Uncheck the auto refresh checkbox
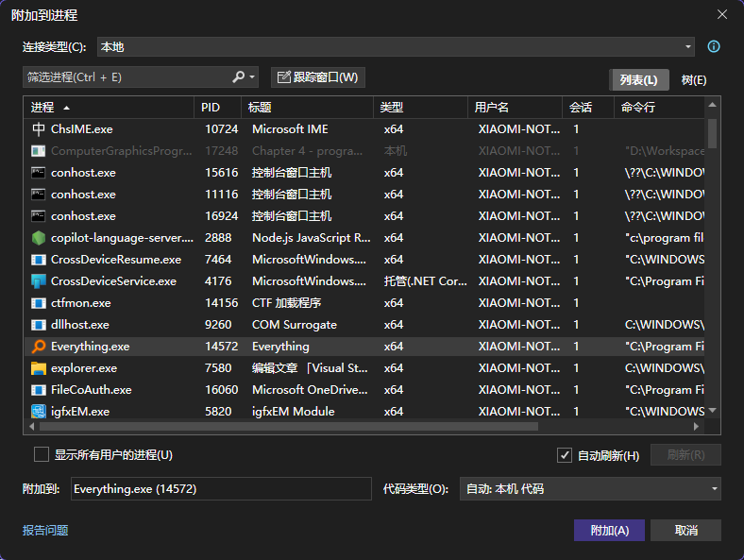The image size is (744, 560). click(x=565, y=455)
